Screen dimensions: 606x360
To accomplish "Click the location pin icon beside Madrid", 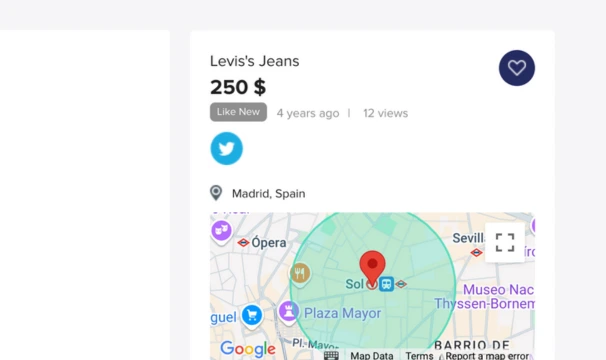I will click(216, 193).
